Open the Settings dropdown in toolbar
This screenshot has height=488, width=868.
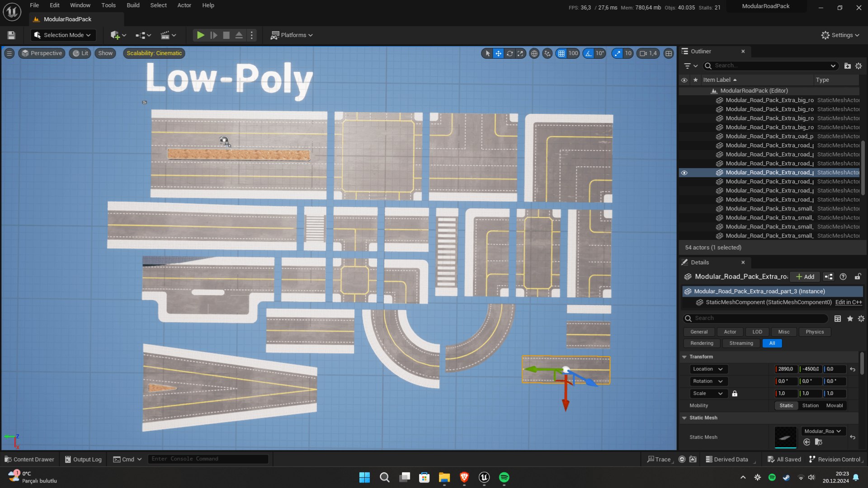click(840, 35)
